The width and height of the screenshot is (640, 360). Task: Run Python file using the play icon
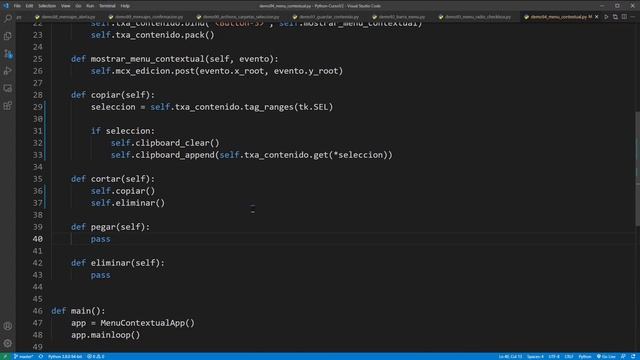click(x=606, y=17)
